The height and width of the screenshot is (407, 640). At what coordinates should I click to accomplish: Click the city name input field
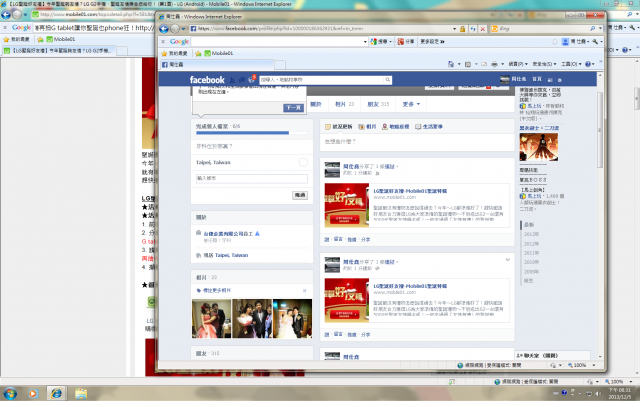[x=251, y=178]
